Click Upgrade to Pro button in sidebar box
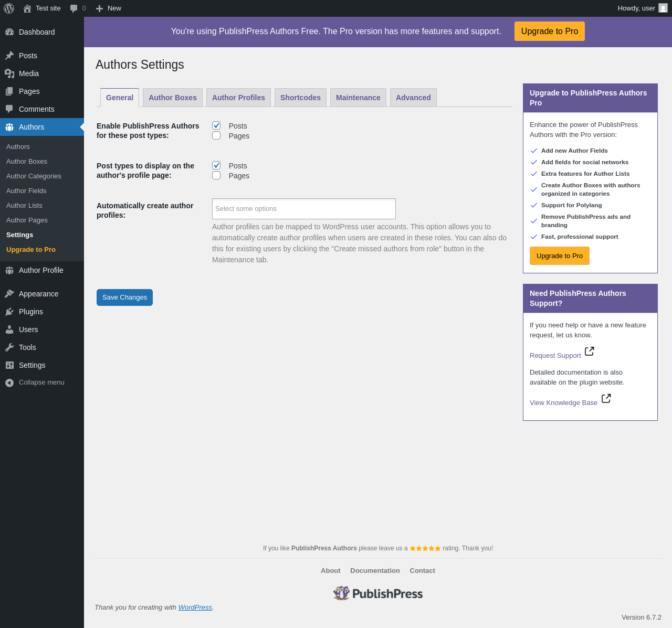Viewport: 672px width, 628px height. pyautogui.click(x=560, y=256)
